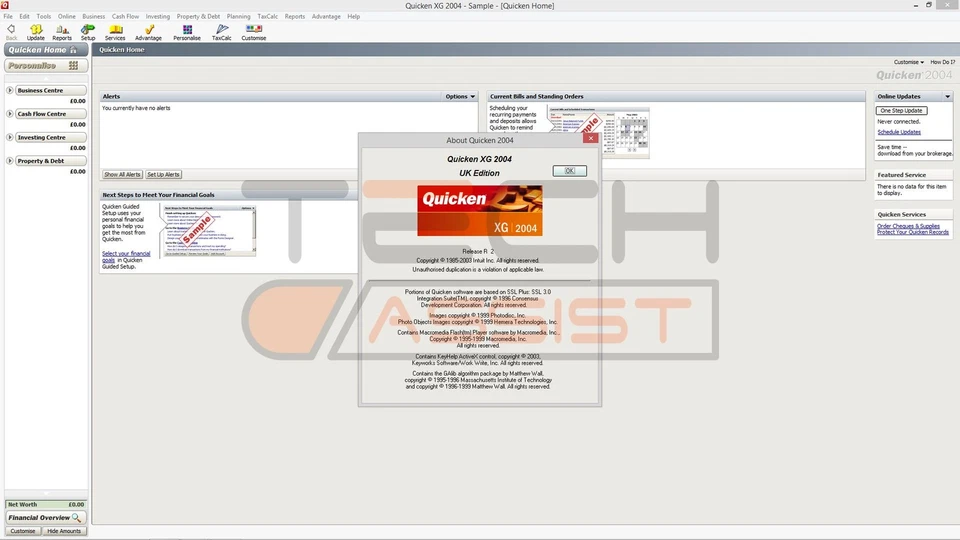Screen dimensions: 960x540
Task: Click Select your financial goals link
Action: tap(126, 257)
